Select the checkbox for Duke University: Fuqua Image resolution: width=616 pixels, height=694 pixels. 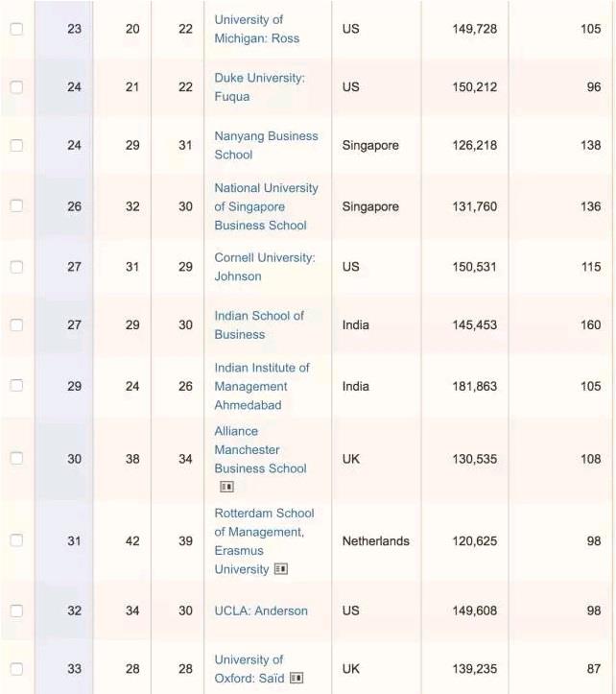[16, 87]
